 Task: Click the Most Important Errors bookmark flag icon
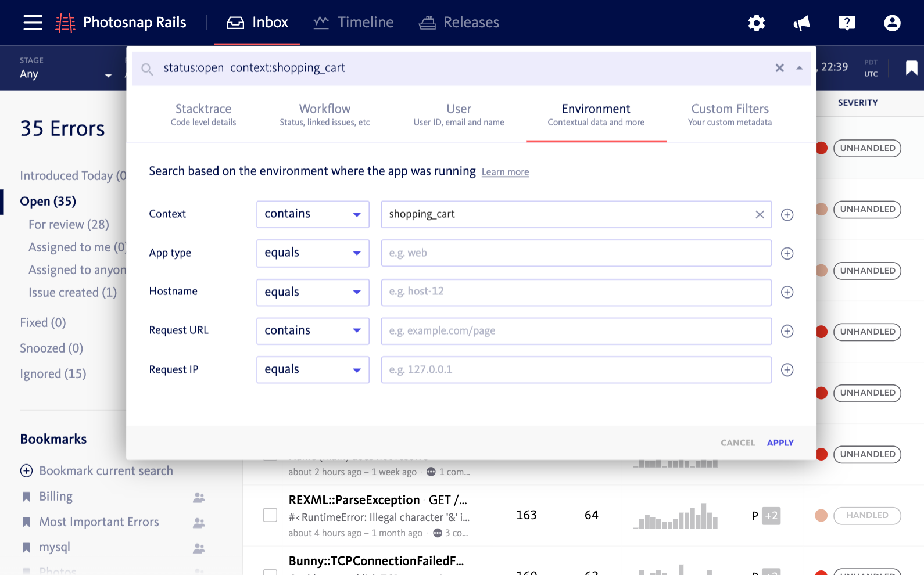[x=26, y=522]
